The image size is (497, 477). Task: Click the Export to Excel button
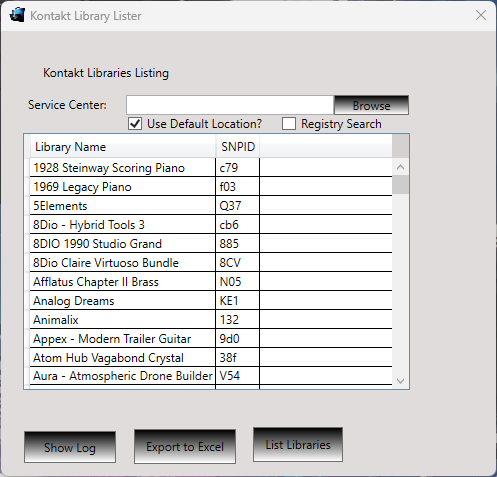click(185, 446)
